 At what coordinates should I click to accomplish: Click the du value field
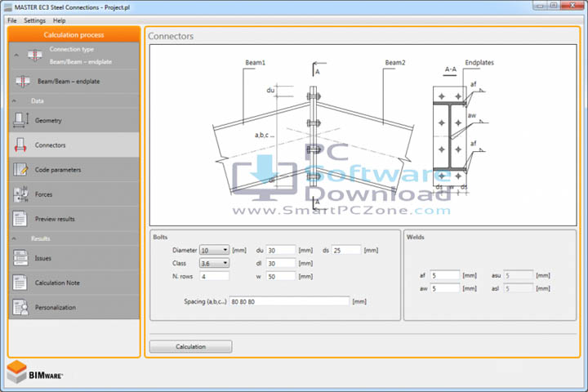pos(280,250)
